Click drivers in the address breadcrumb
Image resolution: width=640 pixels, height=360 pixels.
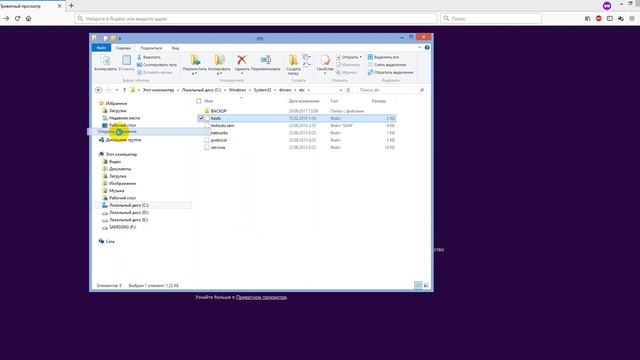tap(285, 90)
